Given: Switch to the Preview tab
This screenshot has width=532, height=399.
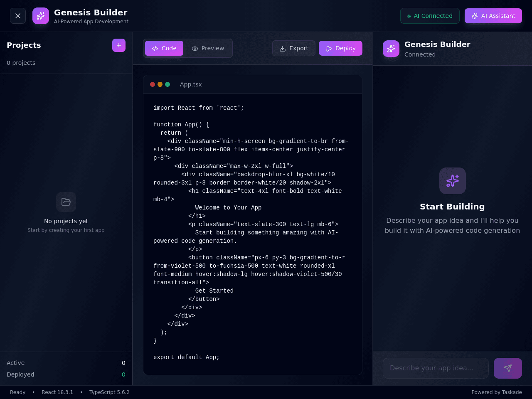Looking at the screenshot, I should click(x=208, y=48).
